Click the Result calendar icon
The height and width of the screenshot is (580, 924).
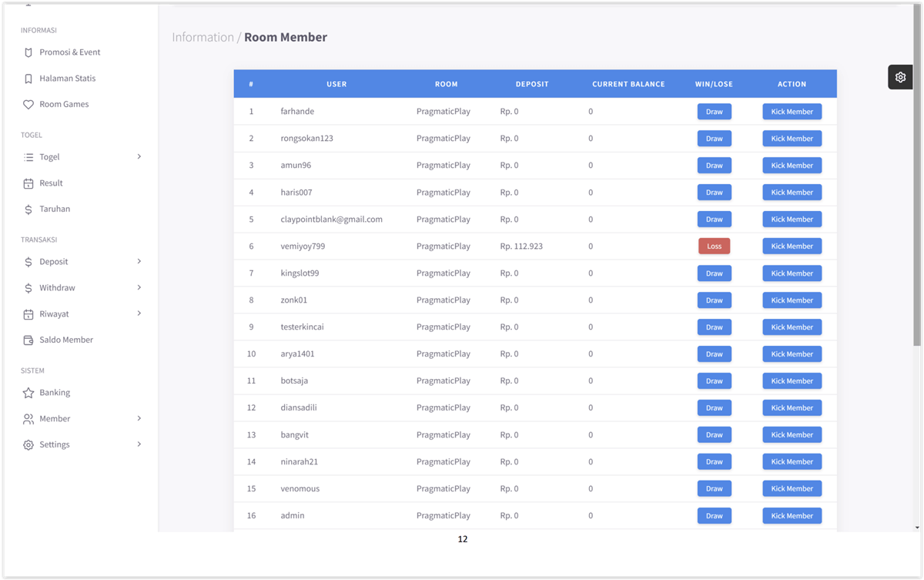coord(27,183)
